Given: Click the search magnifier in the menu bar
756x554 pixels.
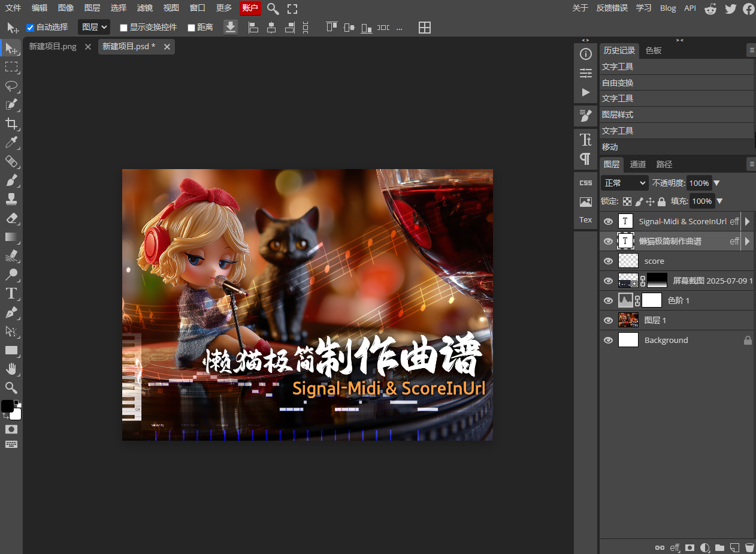Looking at the screenshot, I should (273, 8).
